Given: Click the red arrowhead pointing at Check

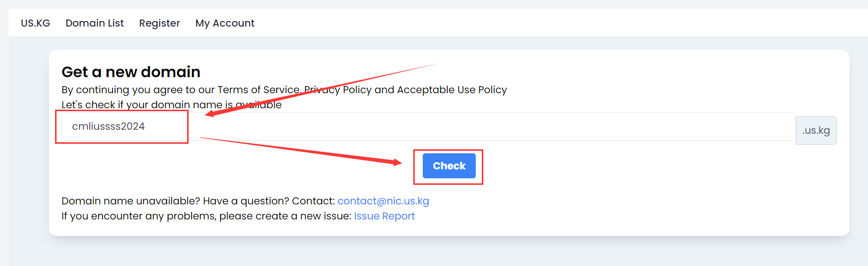Looking at the screenshot, I should 397,162.
